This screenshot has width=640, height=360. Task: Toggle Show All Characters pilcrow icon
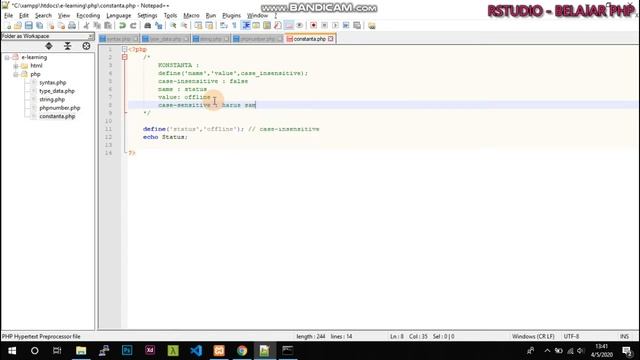(234, 26)
